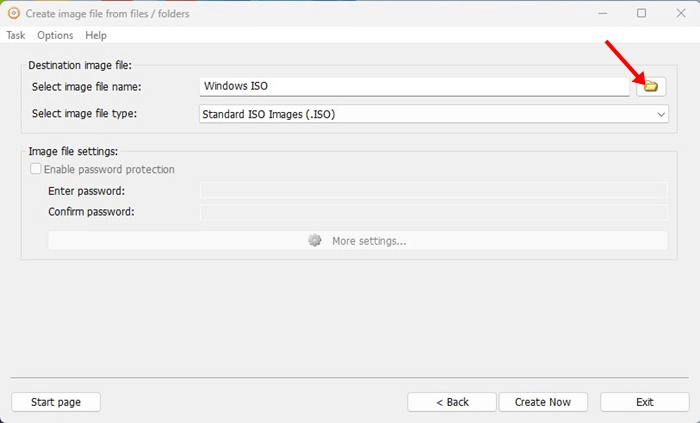Click the image file name field
Viewport: 700px width, 423px height.
414,87
